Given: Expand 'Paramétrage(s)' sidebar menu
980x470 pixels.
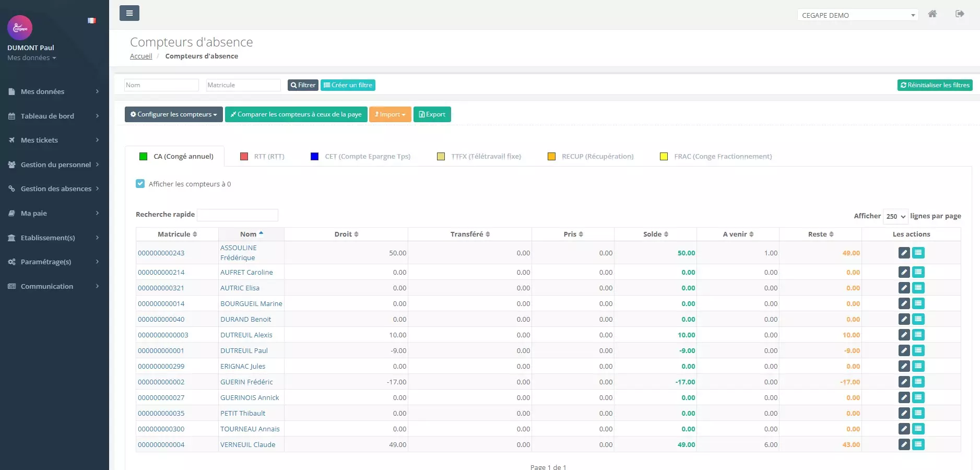Looking at the screenshot, I should coord(54,262).
